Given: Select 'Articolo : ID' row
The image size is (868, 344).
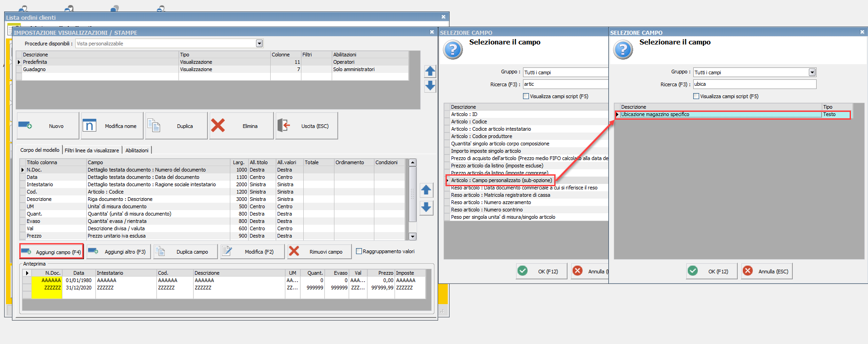Looking at the screenshot, I should click(526, 114).
